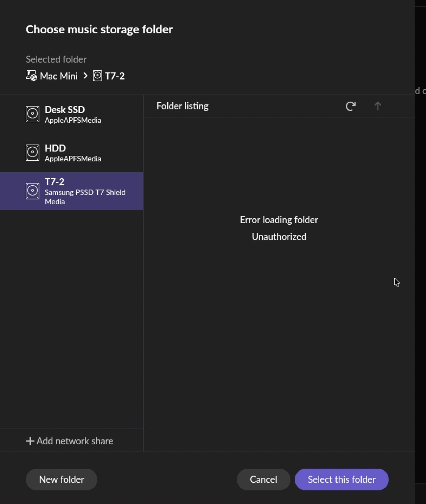Click the T7-2 disk icon in breadcrumb
Image resolution: width=426 pixels, height=504 pixels.
(x=97, y=76)
